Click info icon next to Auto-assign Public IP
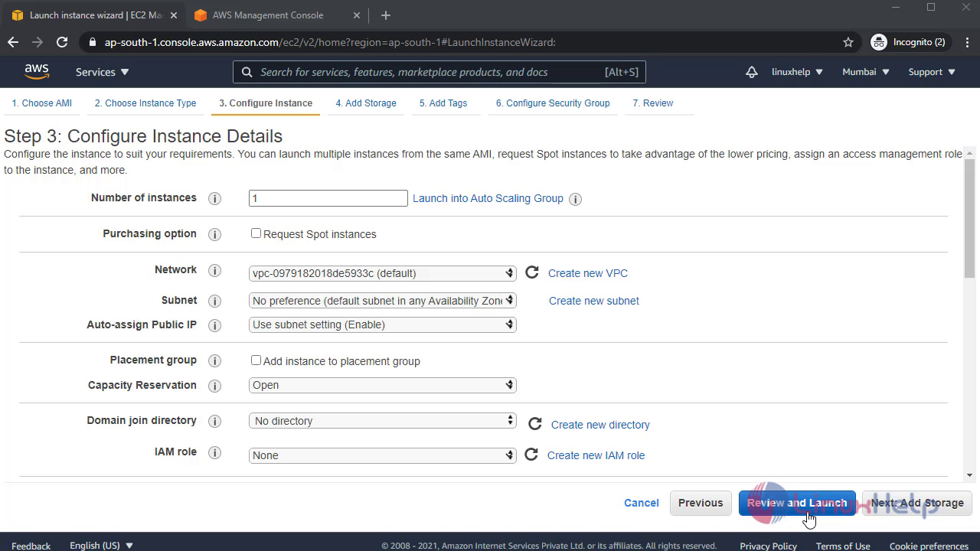The height and width of the screenshot is (551, 980). coord(215,325)
